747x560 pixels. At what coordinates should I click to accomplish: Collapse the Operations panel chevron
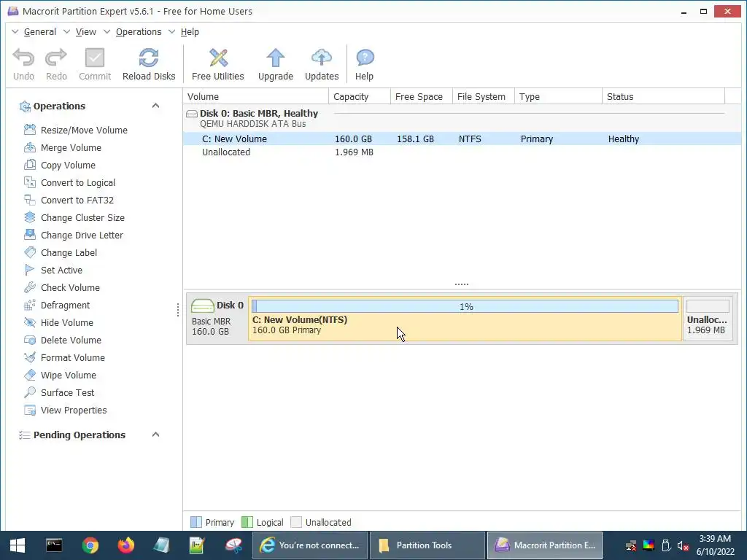point(155,106)
